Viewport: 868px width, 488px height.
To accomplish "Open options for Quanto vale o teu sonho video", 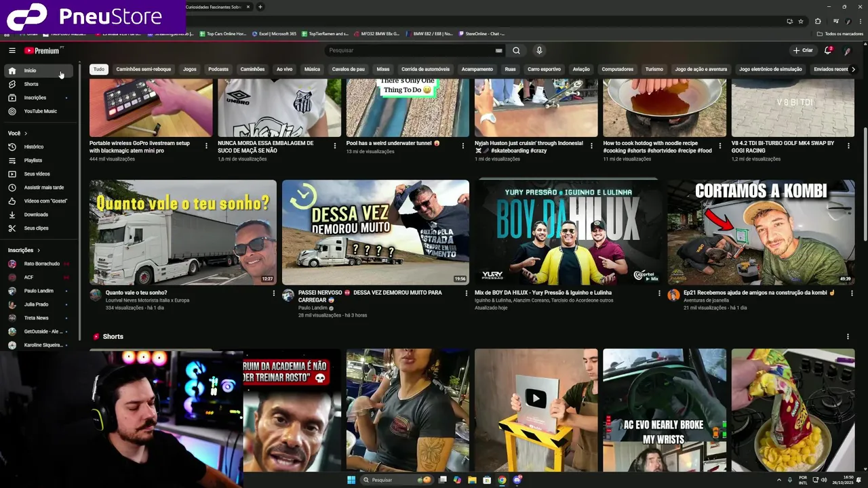I will [274, 293].
